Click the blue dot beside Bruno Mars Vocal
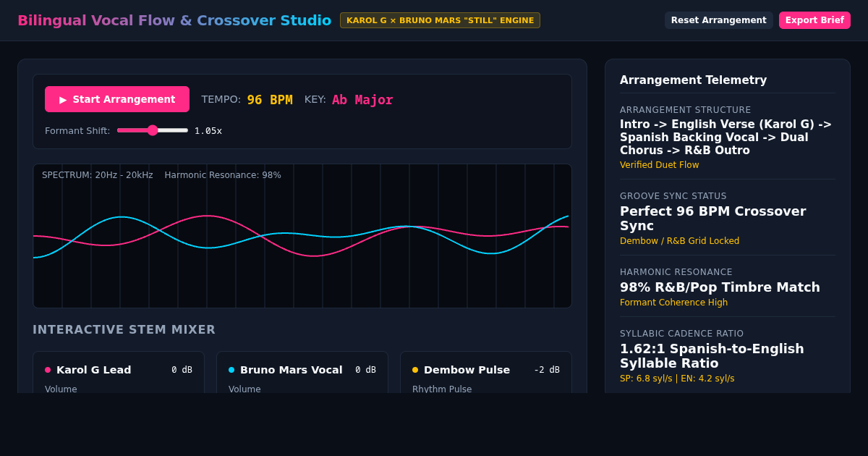 point(231,370)
